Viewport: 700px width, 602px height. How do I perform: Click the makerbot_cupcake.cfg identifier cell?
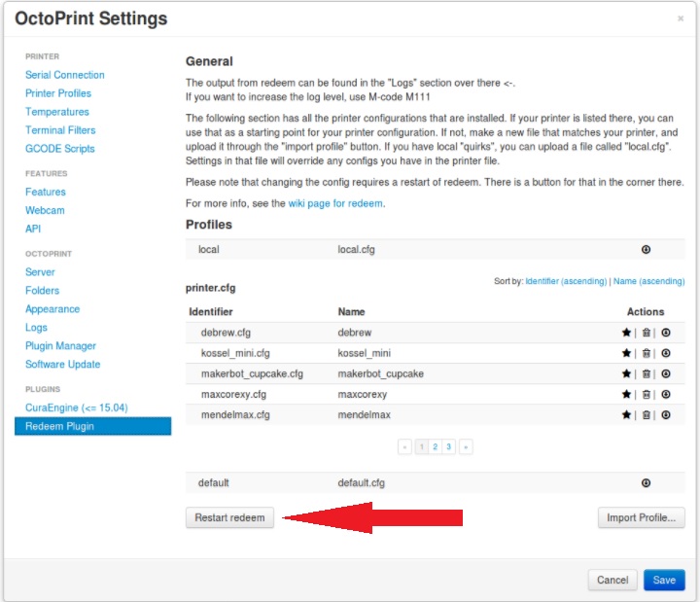[252, 373]
